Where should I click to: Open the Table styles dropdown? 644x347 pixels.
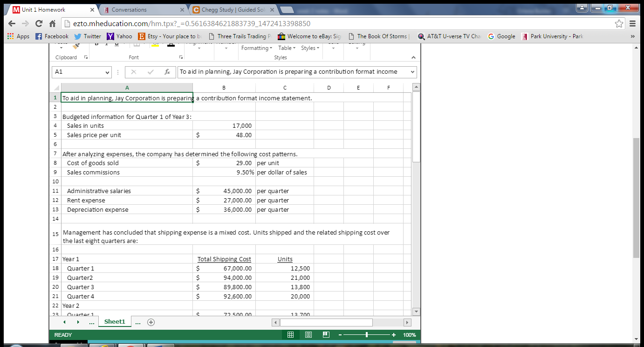tap(286, 48)
